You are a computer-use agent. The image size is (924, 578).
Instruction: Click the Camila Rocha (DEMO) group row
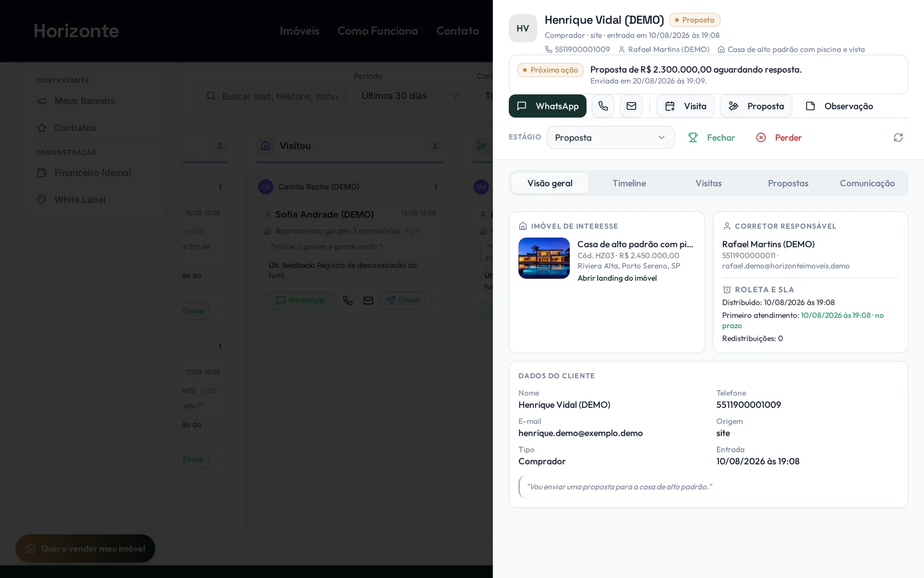[x=349, y=187]
